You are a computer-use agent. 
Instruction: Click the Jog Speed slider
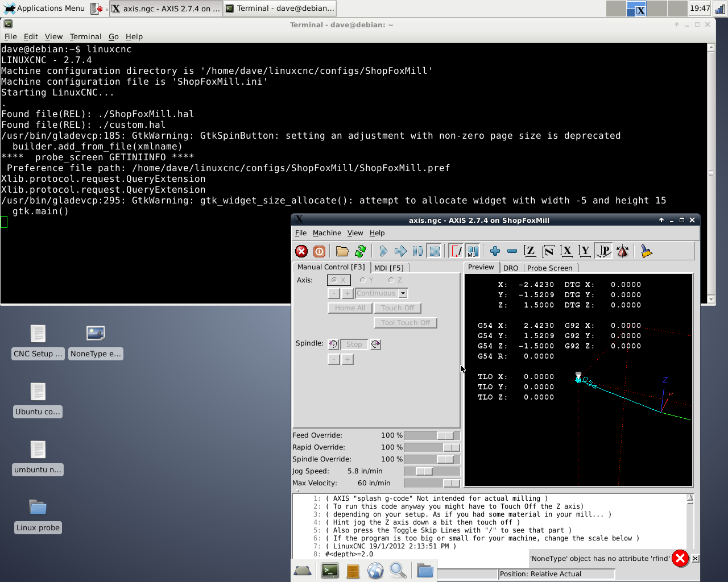point(432,471)
